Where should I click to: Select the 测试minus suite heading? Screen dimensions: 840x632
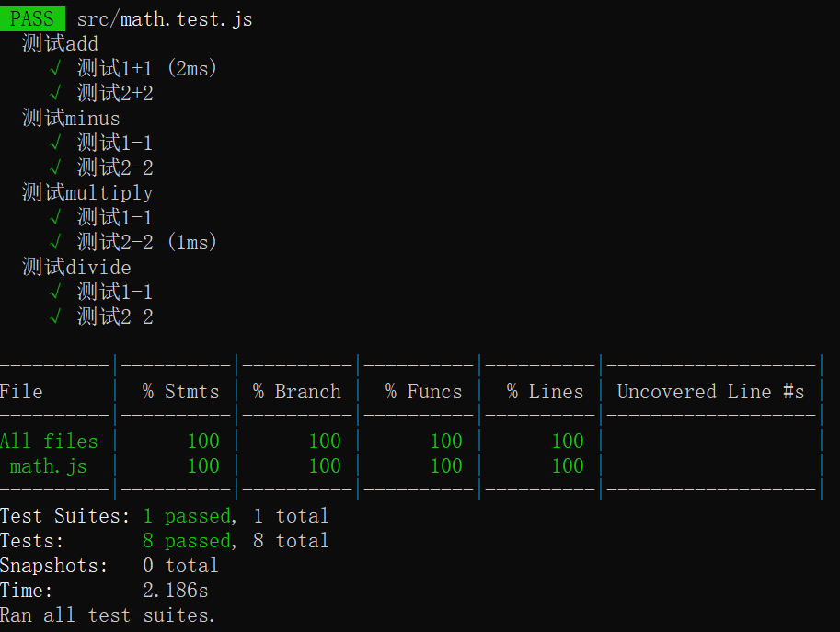71,118
